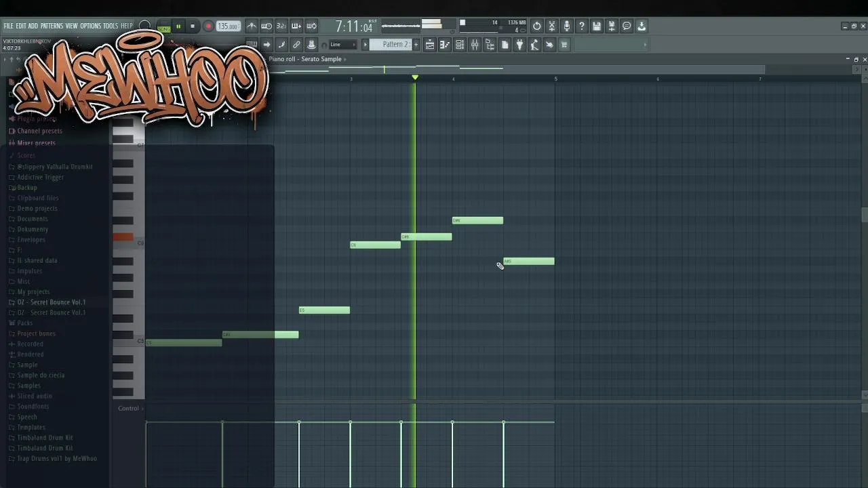Open the tempo tapper icon

pyautogui.click(x=534, y=45)
